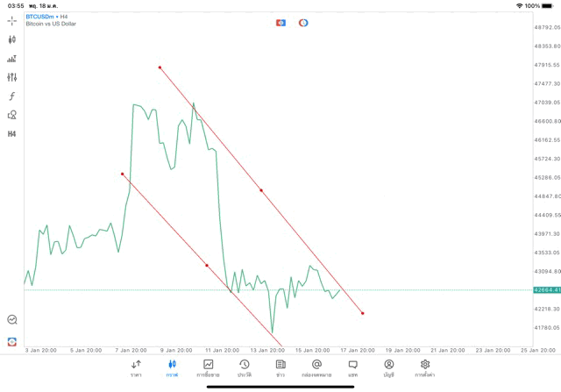Open the H4 timeframe selector
561x392 pixels.
(x=12, y=134)
